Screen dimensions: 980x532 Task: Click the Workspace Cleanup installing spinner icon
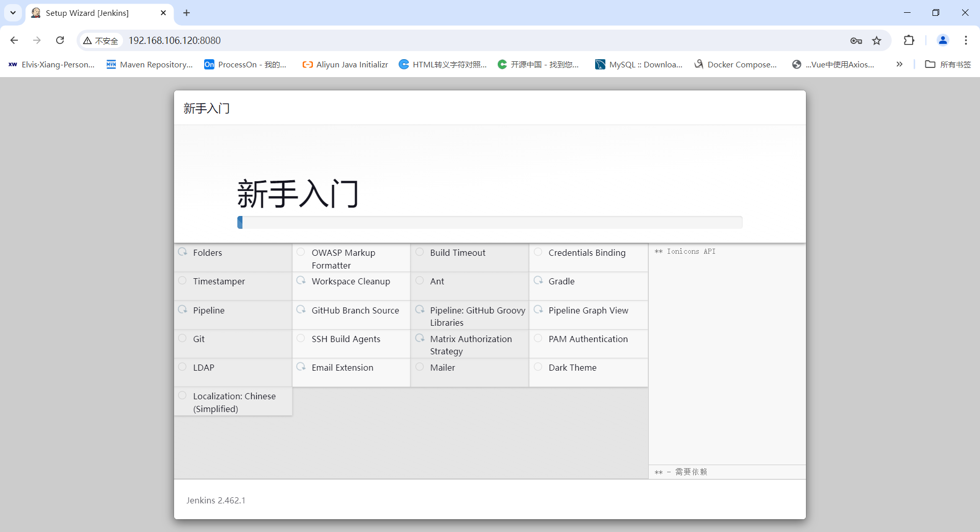(x=301, y=280)
